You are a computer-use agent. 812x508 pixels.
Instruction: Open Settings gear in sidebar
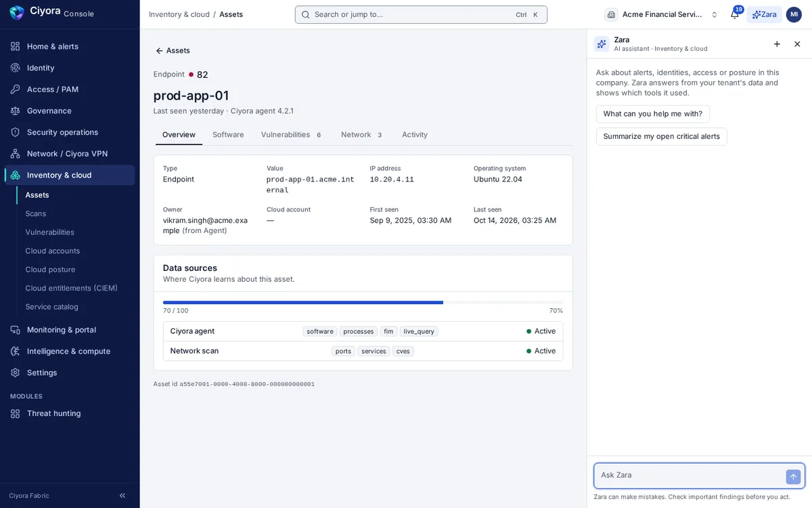pyautogui.click(x=70, y=373)
